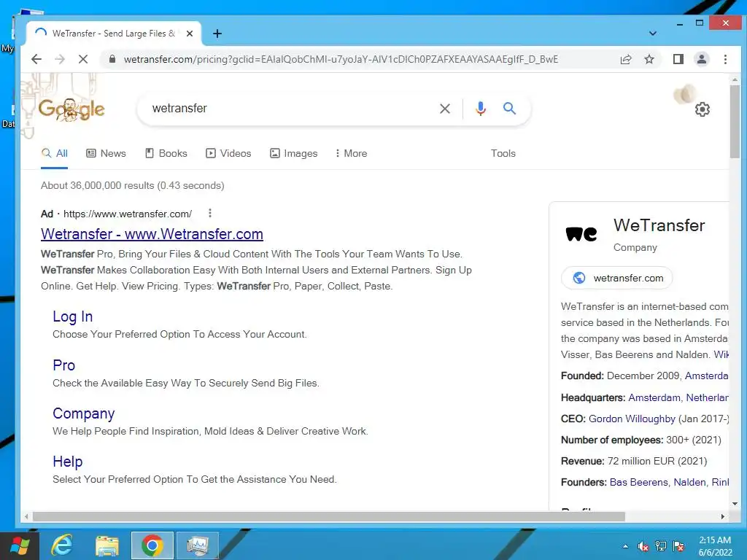Open Google quick settings gear
The height and width of the screenshot is (560, 747).
pos(703,109)
